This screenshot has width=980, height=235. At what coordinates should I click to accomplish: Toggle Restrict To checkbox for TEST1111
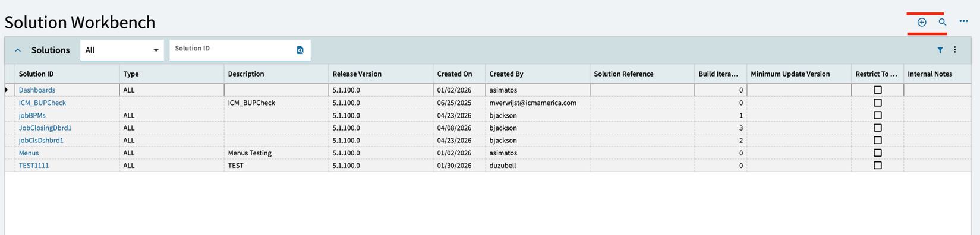877,165
